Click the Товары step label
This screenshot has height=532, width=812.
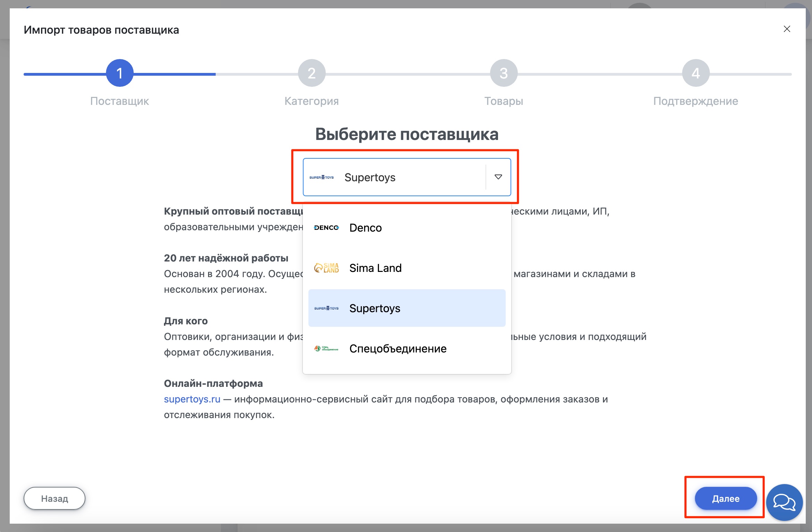[504, 101]
